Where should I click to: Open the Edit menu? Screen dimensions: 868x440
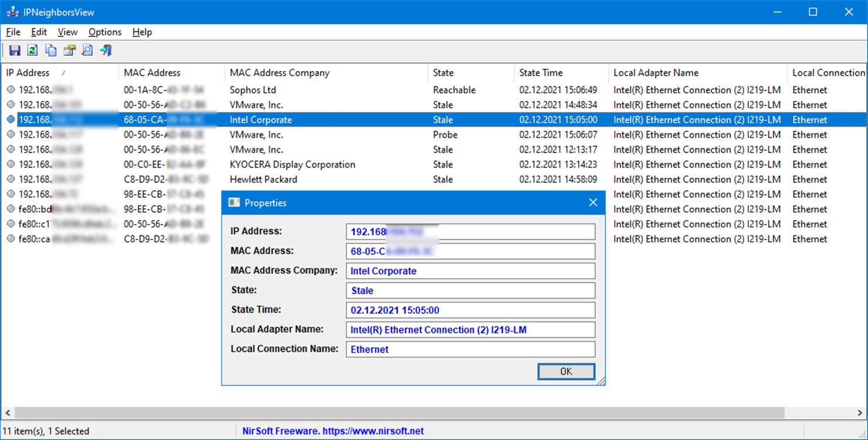39,32
